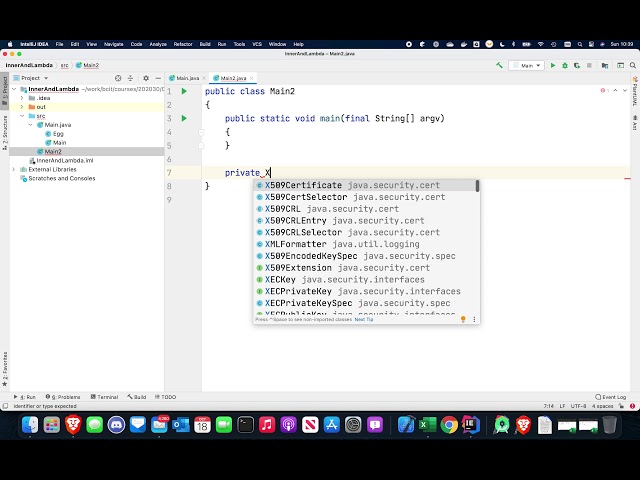Image resolution: width=640 pixels, height=480 pixels.
Task: Click the run gutter arrow on line 3
Action: [184, 118]
